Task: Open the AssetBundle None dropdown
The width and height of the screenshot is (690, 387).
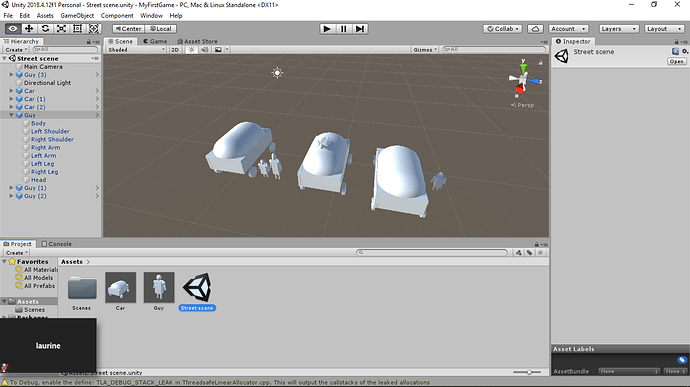Action: [629, 372]
